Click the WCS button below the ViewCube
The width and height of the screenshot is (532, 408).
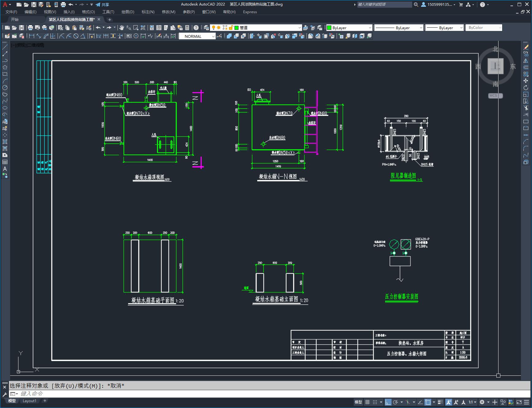point(495,96)
